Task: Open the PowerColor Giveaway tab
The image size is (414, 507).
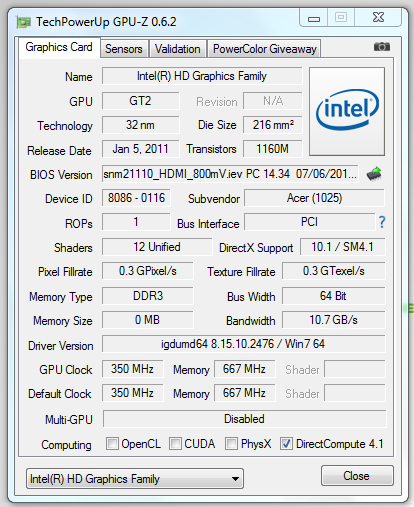Action: tap(264, 49)
